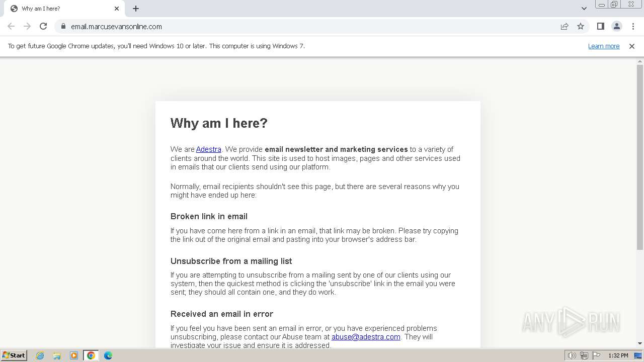Open Windows Media Player from the taskbar
The height and width of the screenshot is (362, 644).
coord(74,355)
